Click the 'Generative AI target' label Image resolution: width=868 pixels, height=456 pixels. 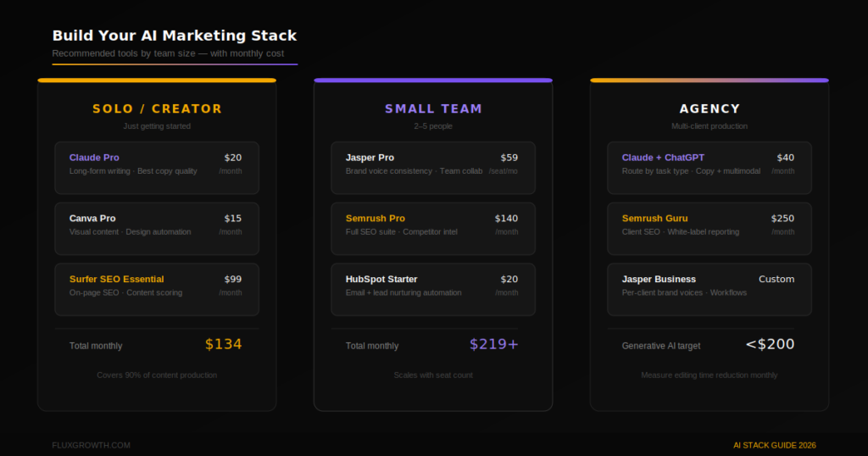pyautogui.click(x=661, y=346)
